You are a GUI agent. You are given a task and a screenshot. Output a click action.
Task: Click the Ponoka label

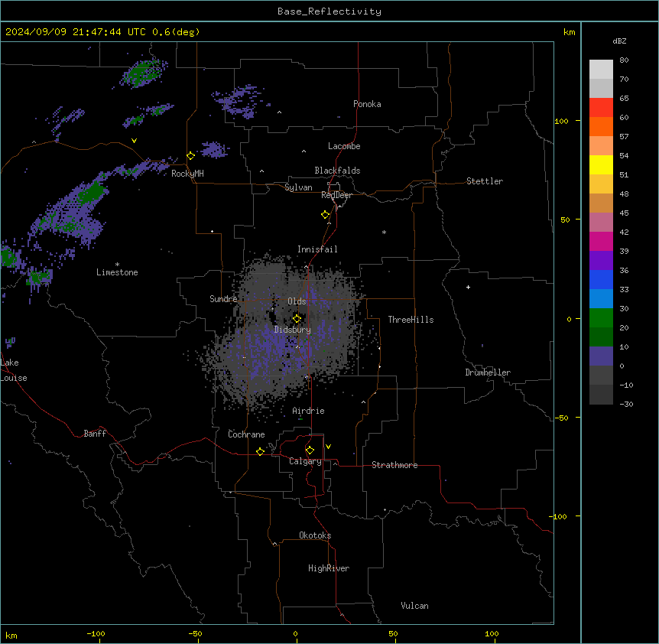click(367, 104)
